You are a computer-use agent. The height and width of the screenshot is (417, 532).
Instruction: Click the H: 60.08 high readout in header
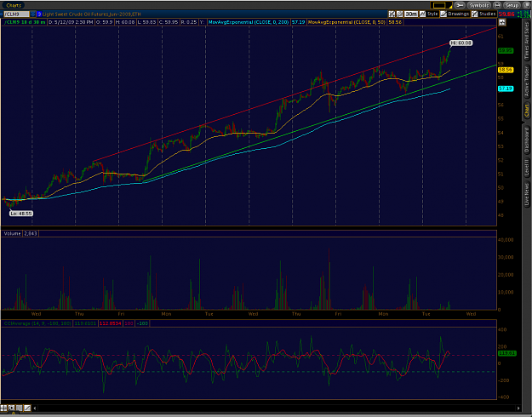tap(125, 22)
